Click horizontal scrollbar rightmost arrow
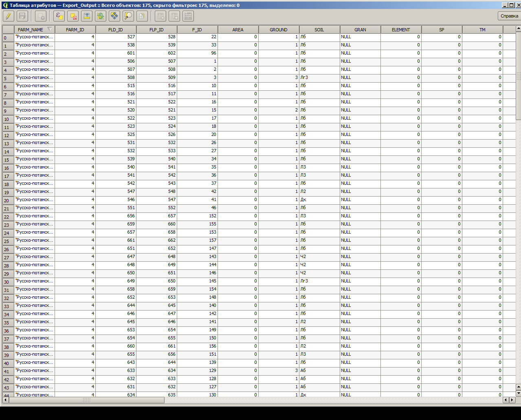 click(512, 400)
